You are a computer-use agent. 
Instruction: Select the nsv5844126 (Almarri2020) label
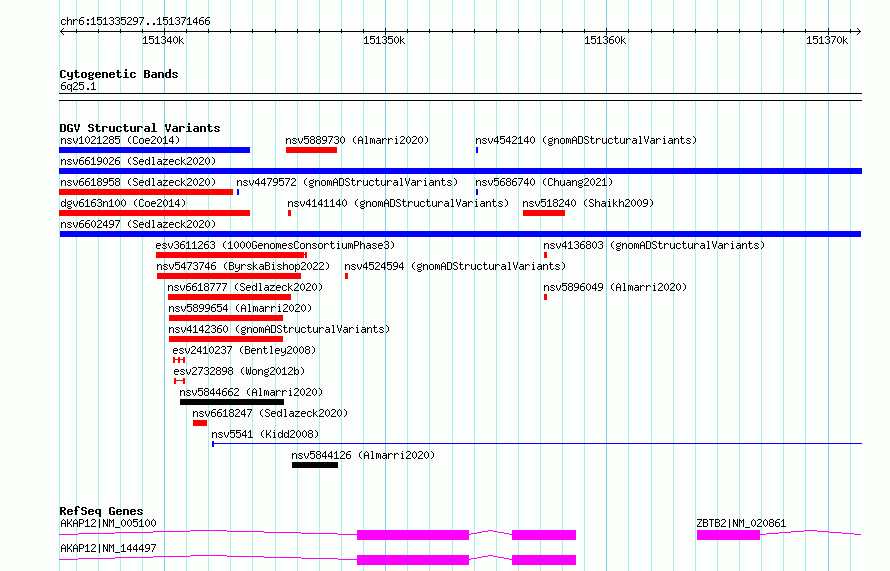pyautogui.click(x=363, y=455)
